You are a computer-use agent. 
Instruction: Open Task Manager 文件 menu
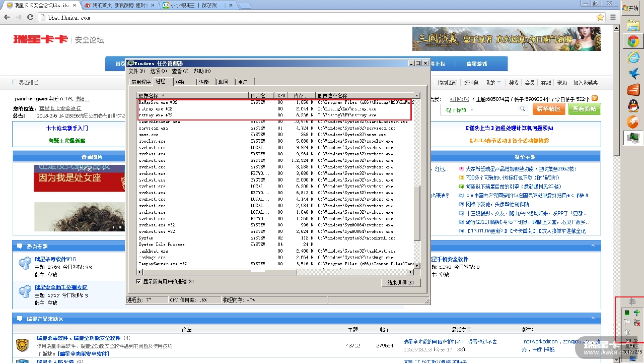(x=136, y=71)
